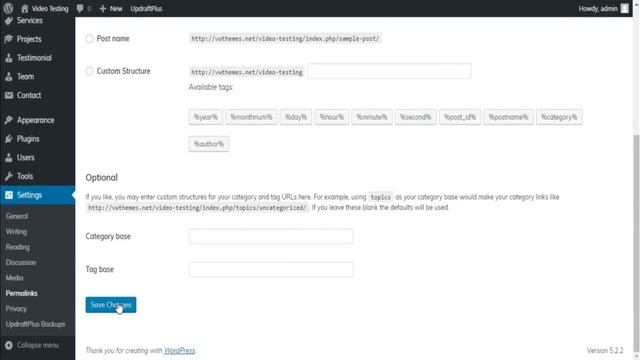Click the Testimonial sidebar icon
This screenshot has height=360, width=640.
9,58
